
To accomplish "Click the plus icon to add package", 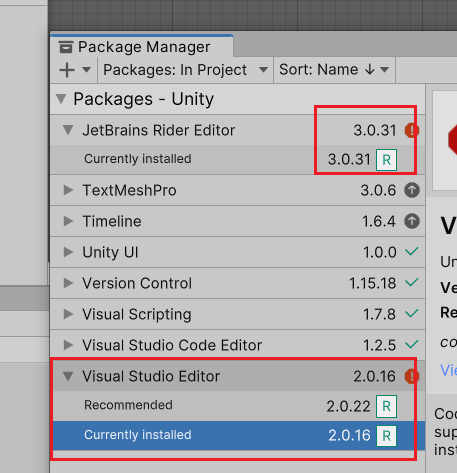I will (x=67, y=70).
